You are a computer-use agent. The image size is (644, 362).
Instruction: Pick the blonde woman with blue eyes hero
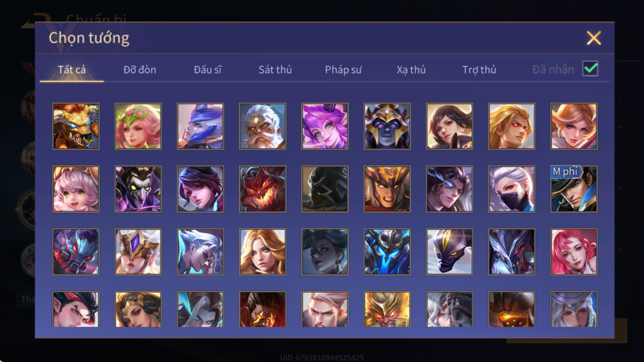(x=262, y=252)
